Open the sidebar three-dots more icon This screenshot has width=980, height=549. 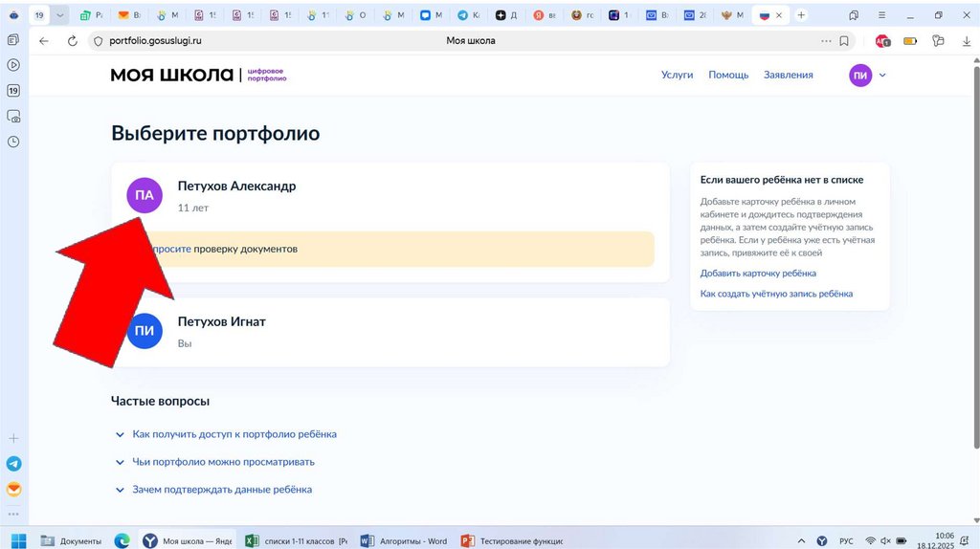(13, 514)
